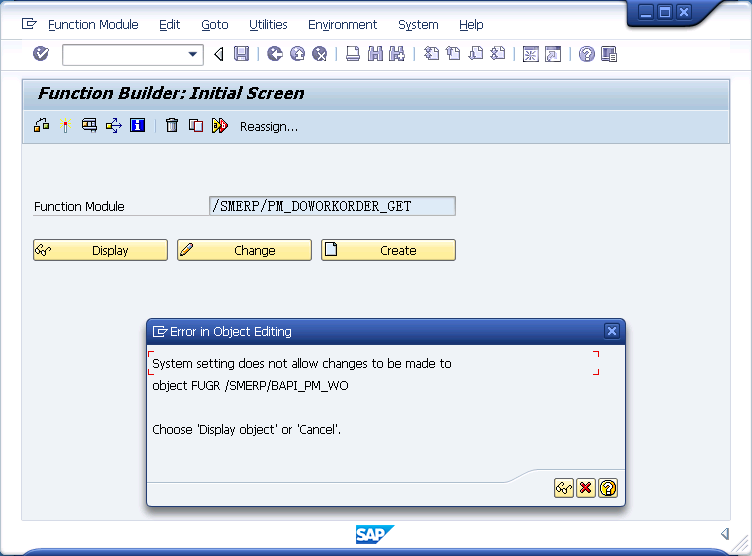
Task: Click the window menu icon beside Function Module
Action: click(x=29, y=24)
